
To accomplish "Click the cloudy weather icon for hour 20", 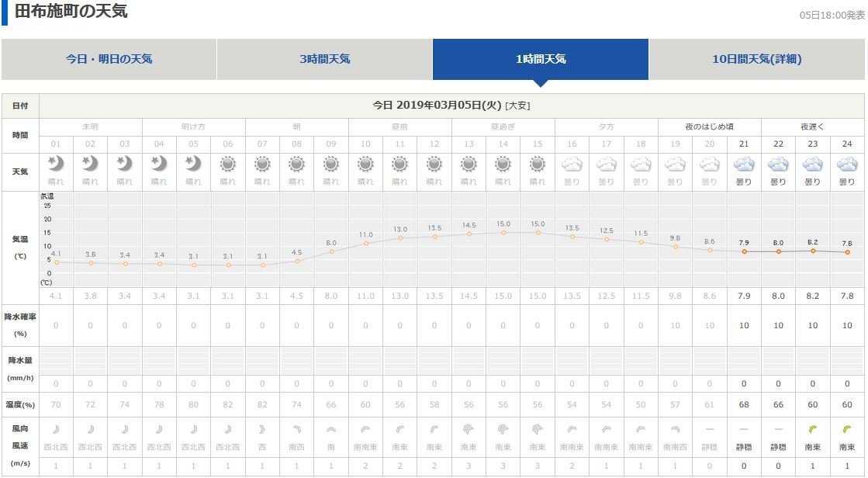I will click(x=710, y=165).
